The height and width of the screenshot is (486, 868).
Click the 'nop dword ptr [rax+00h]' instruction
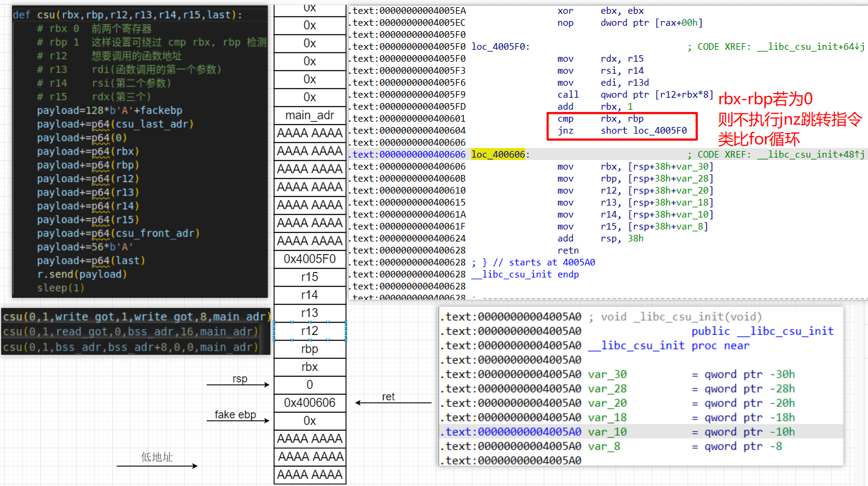point(630,23)
